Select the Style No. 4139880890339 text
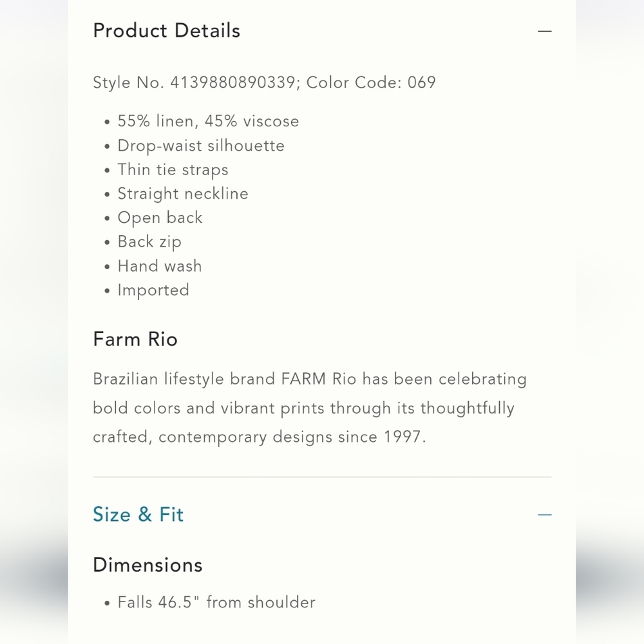 [194, 82]
